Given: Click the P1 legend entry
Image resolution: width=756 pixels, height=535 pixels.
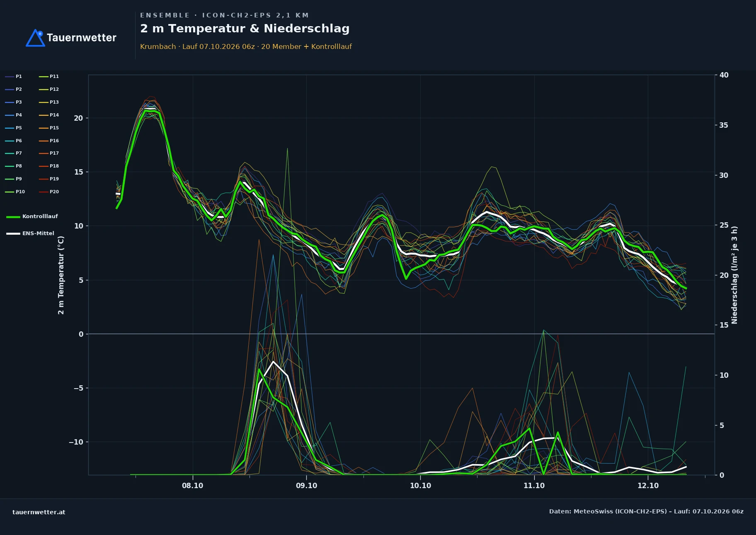Looking at the screenshot, I should coord(14,76).
